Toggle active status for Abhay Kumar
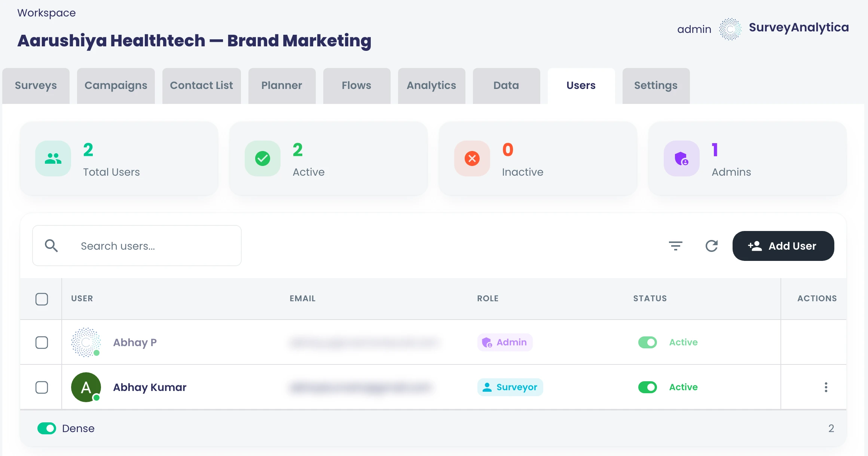The image size is (868, 456). (648, 387)
